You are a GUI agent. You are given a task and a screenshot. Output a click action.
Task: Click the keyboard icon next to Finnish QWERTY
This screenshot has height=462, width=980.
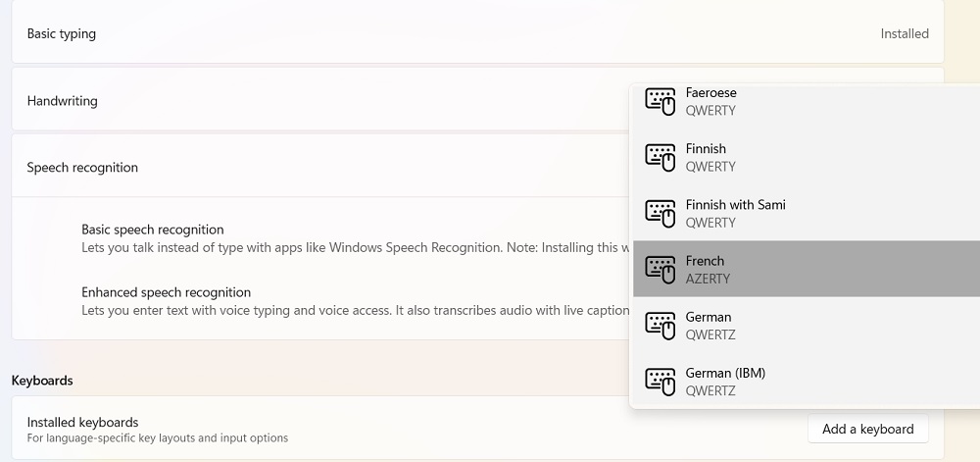tap(661, 157)
